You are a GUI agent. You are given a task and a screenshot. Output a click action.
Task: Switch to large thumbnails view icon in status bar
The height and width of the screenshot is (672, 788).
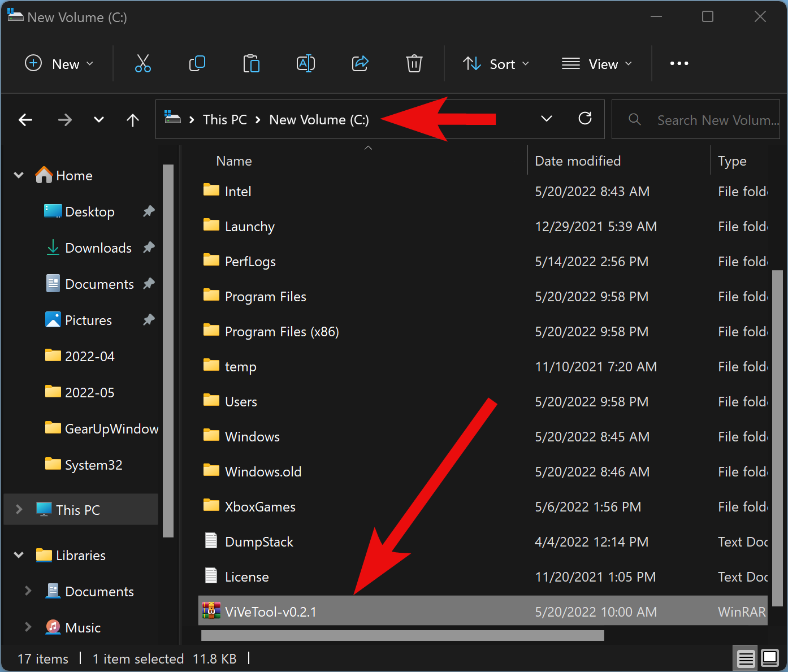770,658
